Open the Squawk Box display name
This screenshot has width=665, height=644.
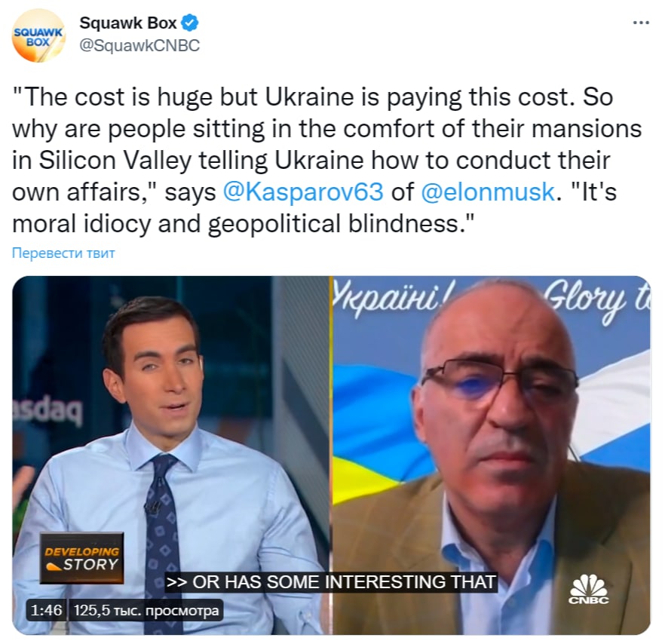coord(128,23)
